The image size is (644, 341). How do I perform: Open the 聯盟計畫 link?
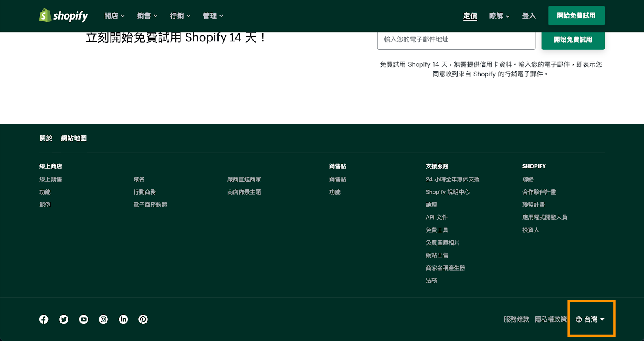pos(534,205)
